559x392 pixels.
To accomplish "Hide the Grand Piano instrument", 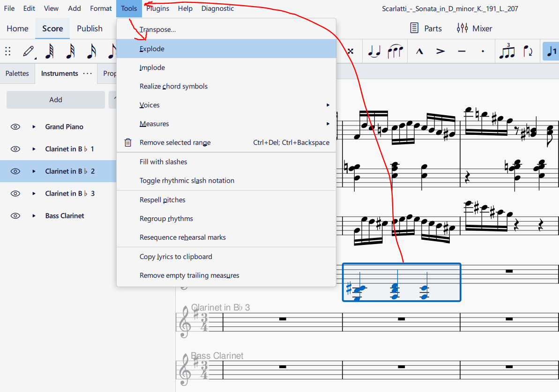I will tap(15, 127).
